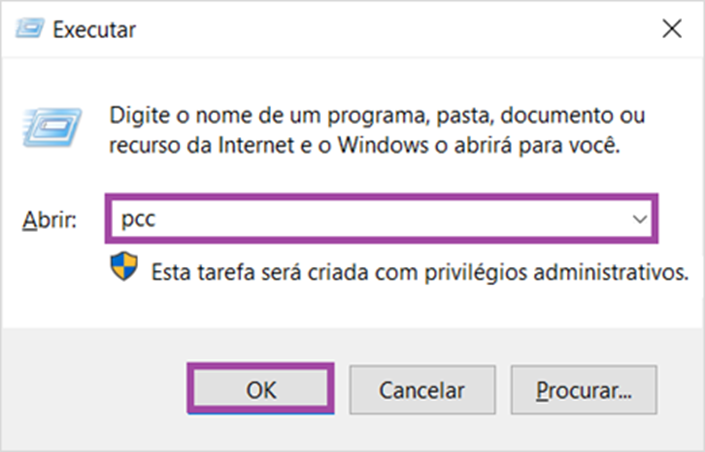Close the Executar dialog with X
This screenshot has width=705, height=452.
click(x=672, y=29)
